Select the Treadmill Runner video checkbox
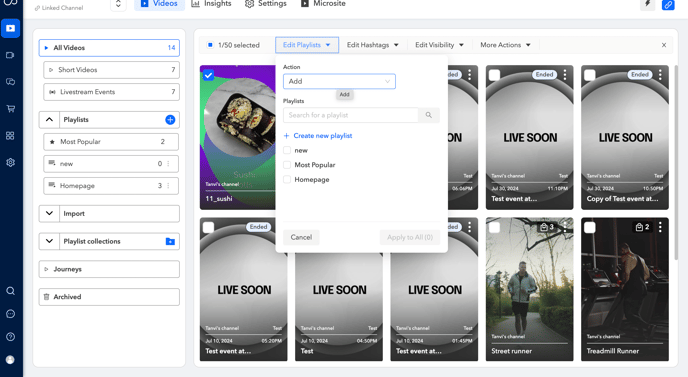Viewport: 688px width, 377px height. coord(590,227)
